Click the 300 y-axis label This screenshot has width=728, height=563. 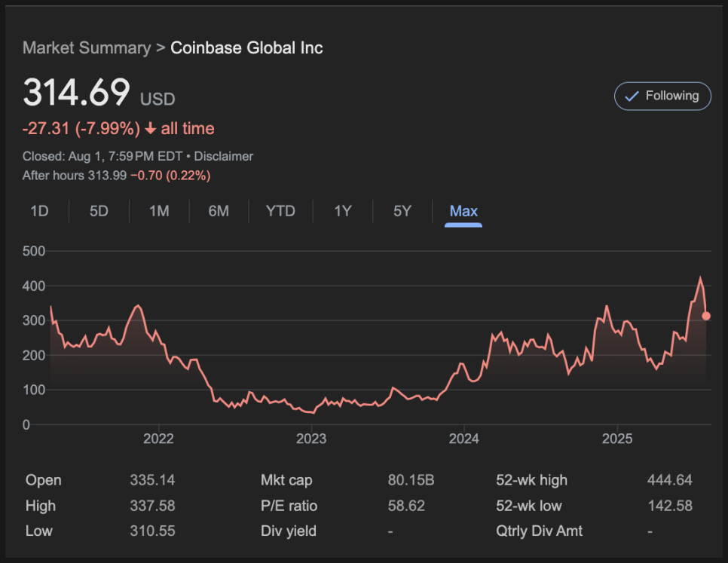pyautogui.click(x=34, y=320)
